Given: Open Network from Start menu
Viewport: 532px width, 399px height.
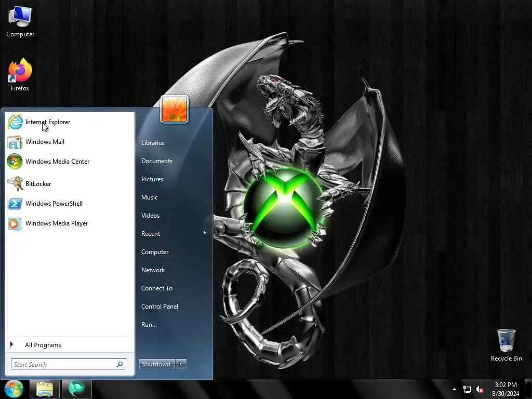Looking at the screenshot, I should coord(153,270).
